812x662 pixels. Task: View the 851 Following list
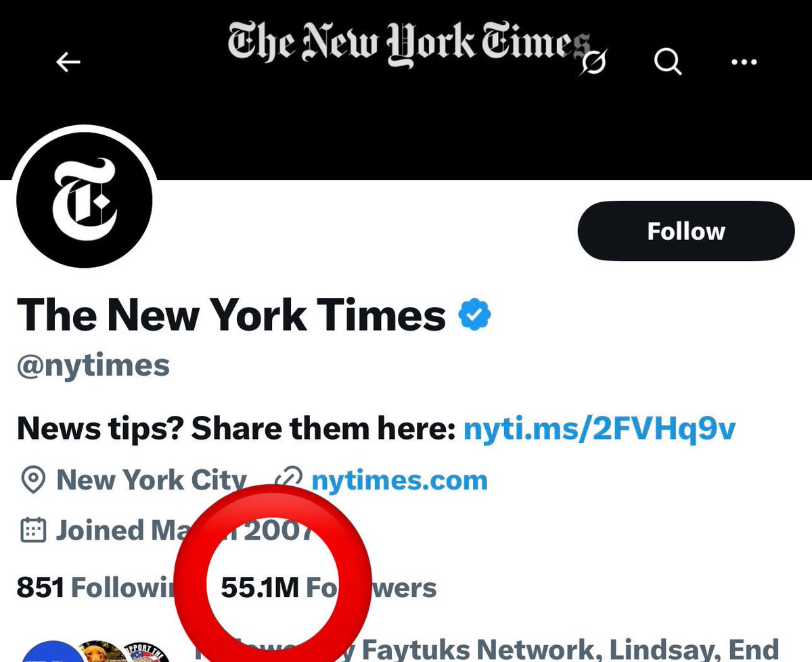95,588
